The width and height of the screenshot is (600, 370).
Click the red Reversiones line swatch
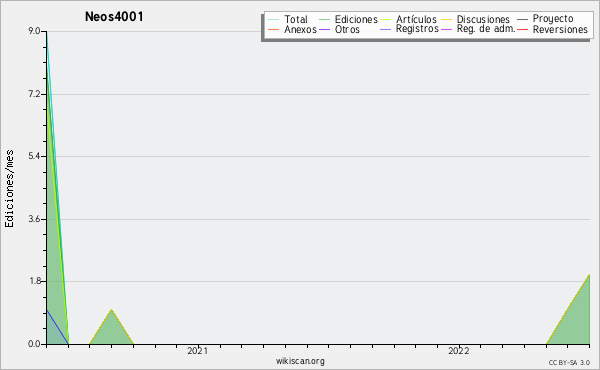522,29
